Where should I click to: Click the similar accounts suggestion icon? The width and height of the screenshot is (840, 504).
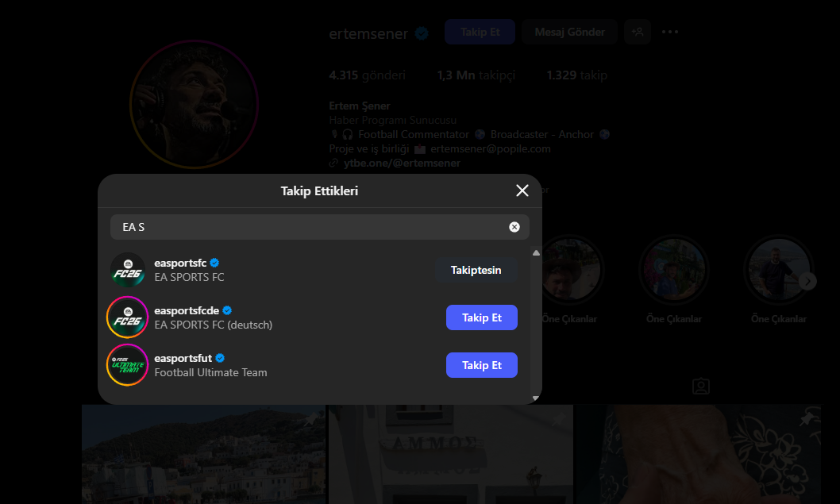638,32
